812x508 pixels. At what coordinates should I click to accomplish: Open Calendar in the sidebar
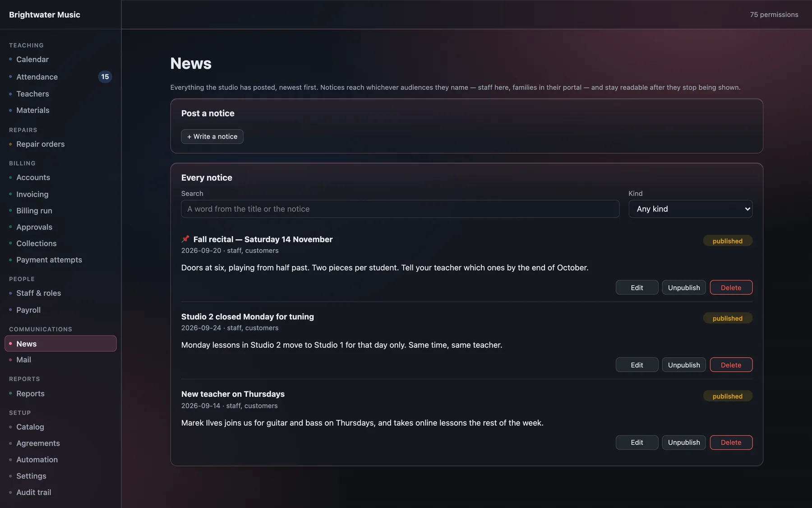tap(60, 59)
